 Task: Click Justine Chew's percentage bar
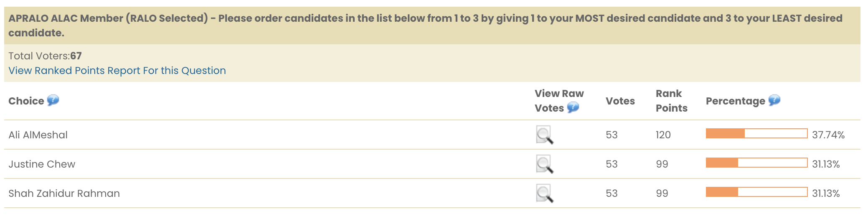[x=756, y=163]
